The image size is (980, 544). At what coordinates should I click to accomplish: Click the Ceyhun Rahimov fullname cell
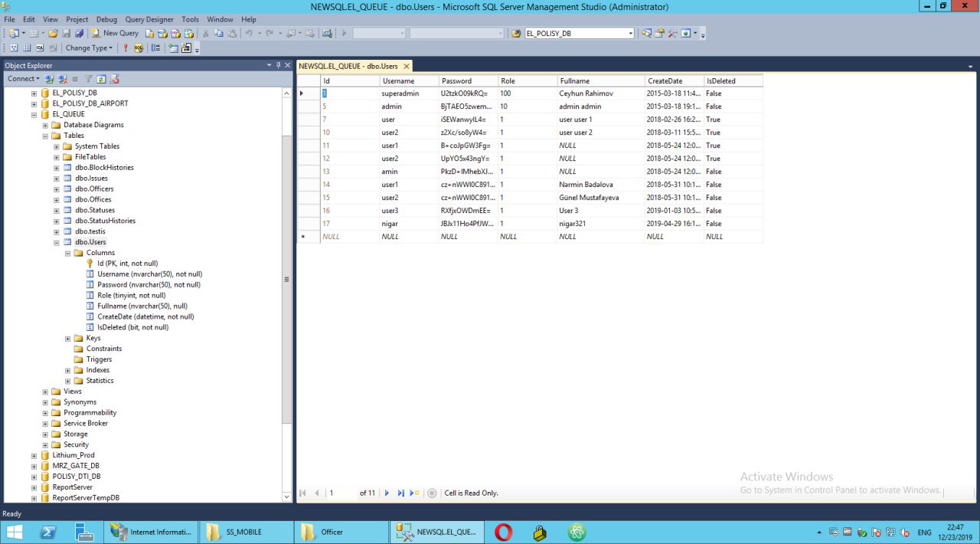(601, 93)
